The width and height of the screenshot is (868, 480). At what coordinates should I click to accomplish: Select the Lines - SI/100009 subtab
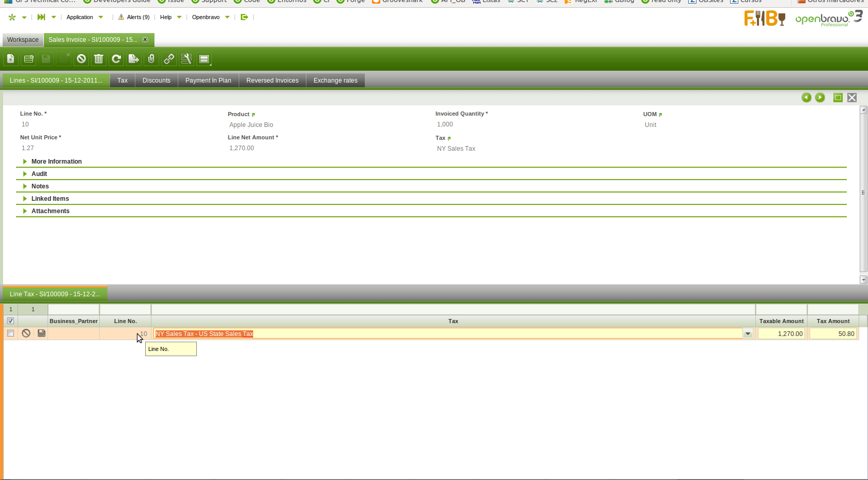click(56, 81)
